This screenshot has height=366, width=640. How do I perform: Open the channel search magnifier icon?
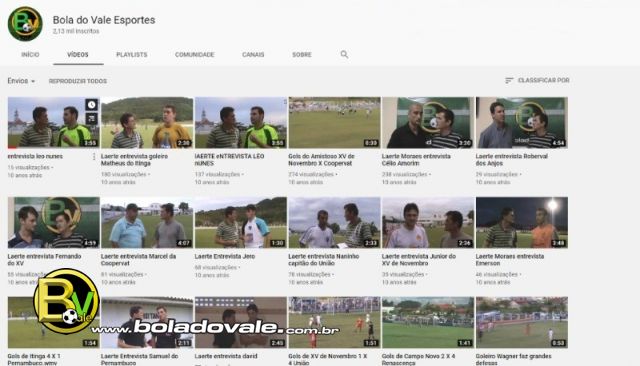[344, 54]
